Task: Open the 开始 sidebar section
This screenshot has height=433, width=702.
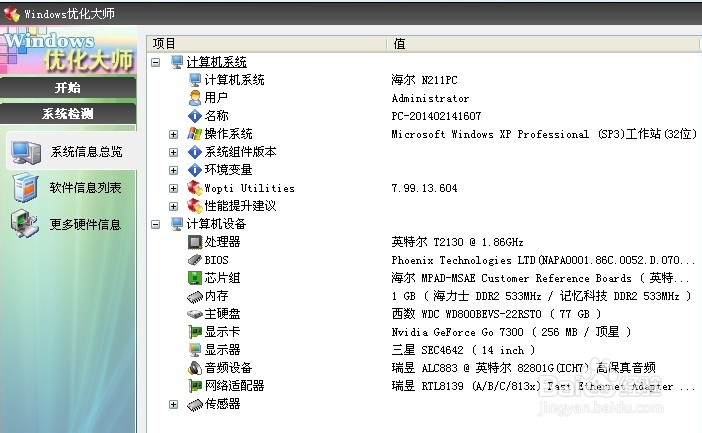Action: [x=68, y=88]
